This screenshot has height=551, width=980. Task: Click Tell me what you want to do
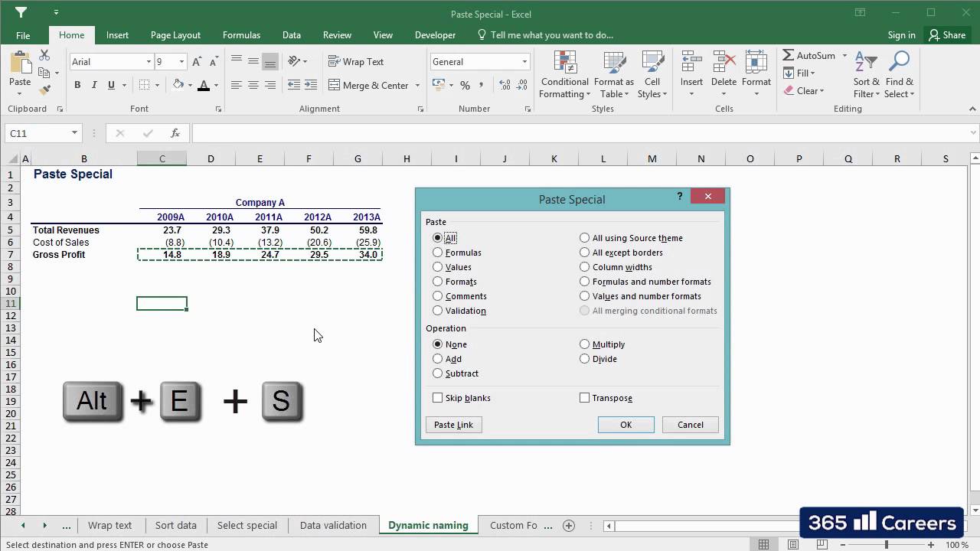544,35
